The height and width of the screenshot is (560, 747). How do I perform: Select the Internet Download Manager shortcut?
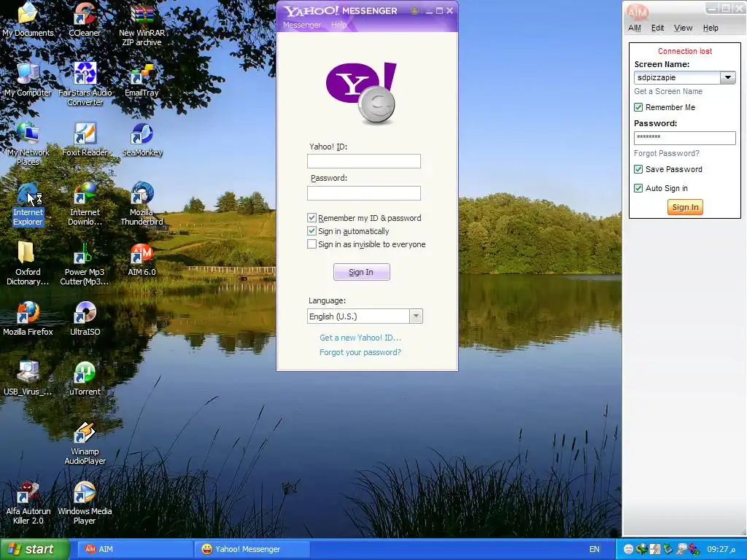pyautogui.click(x=85, y=203)
